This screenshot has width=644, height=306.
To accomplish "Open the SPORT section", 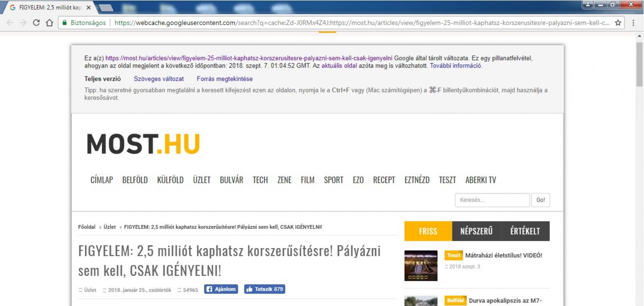I will [x=334, y=180].
